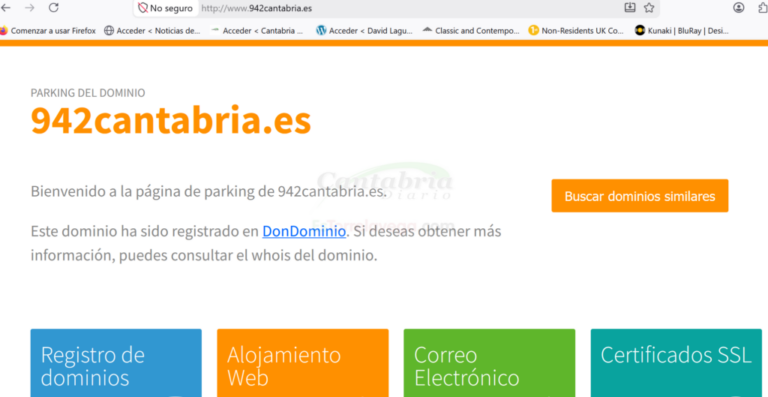
Task: Follow the DonDominio link
Action: [x=304, y=231]
